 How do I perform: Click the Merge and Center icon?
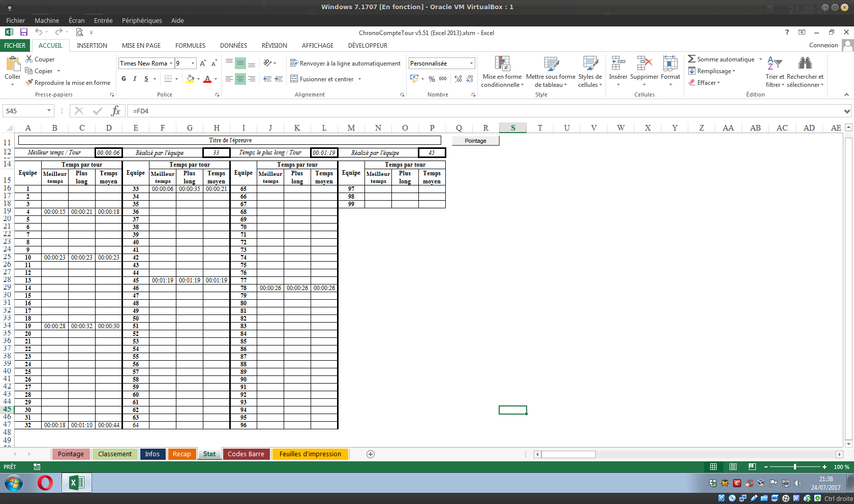click(294, 79)
